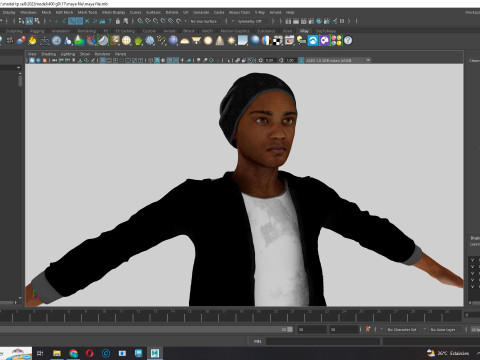480x360 pixels.
Task: Open Render View from the status line
Action: 288,21
